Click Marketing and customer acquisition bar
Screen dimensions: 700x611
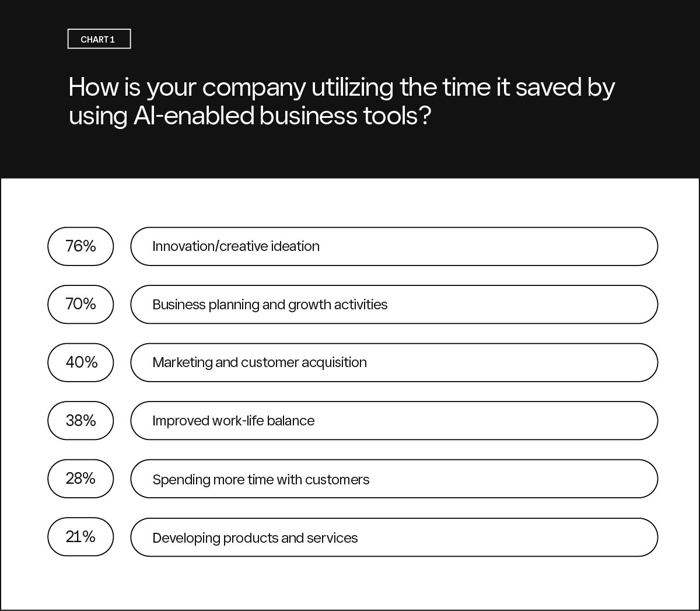tap(394, 362)
